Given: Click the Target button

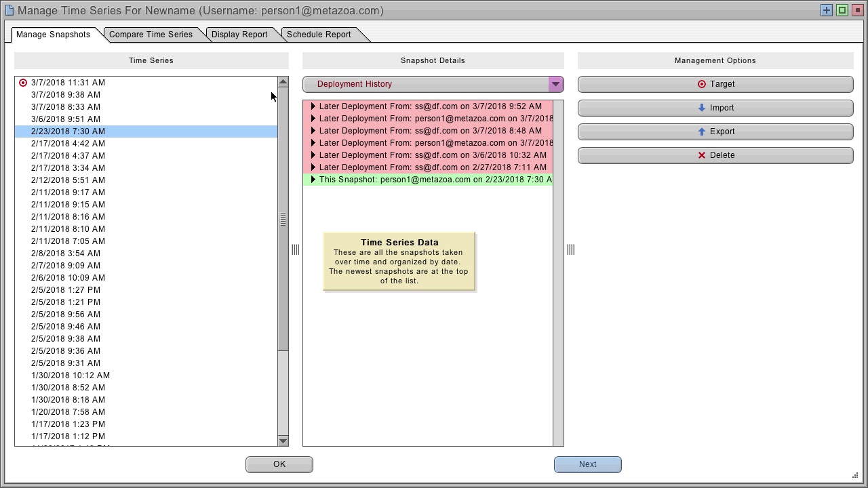Looking at the screenshot, I should point(715,84).
